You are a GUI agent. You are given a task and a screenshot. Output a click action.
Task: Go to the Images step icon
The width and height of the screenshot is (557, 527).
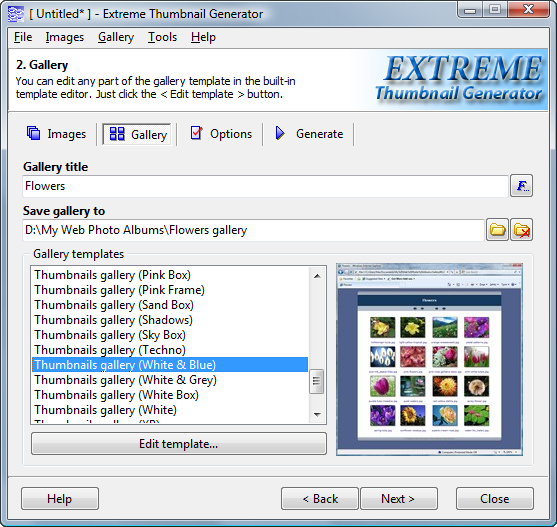click(34, 134)
